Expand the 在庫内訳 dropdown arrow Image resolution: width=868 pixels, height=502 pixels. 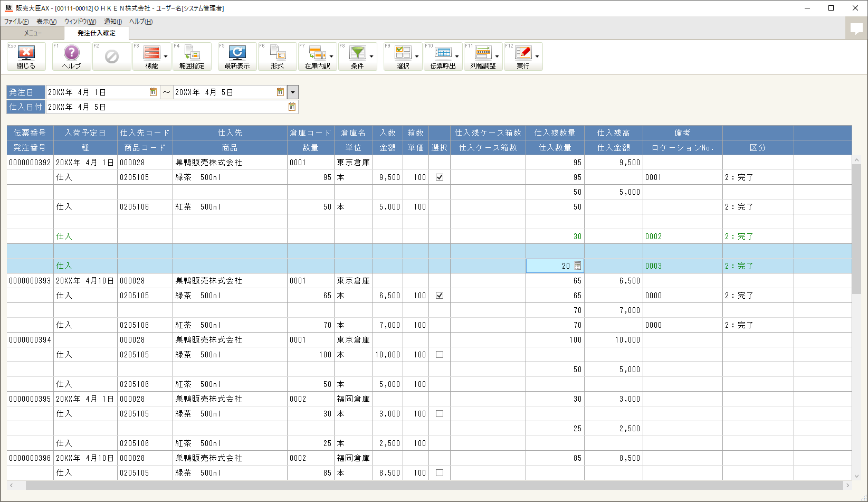tap(331, 56)
